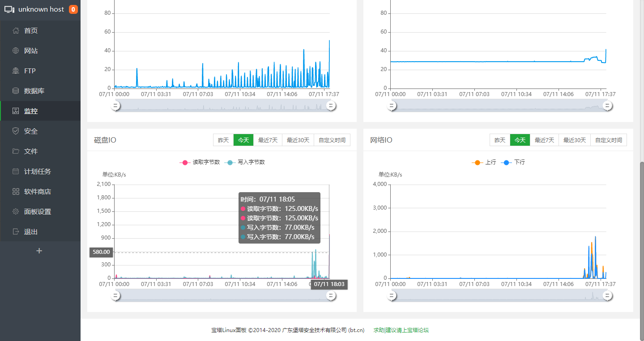Select 最近30天 in the 磁盘IO panel
This screenshot has width=644, height=341.
[x=298, y=140]
